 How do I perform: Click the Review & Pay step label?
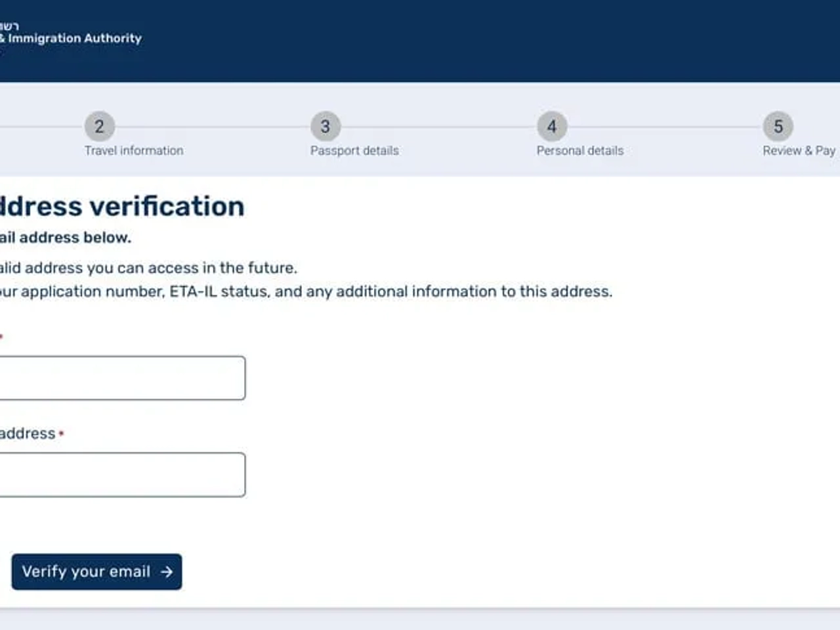click(x=799, y=150)
